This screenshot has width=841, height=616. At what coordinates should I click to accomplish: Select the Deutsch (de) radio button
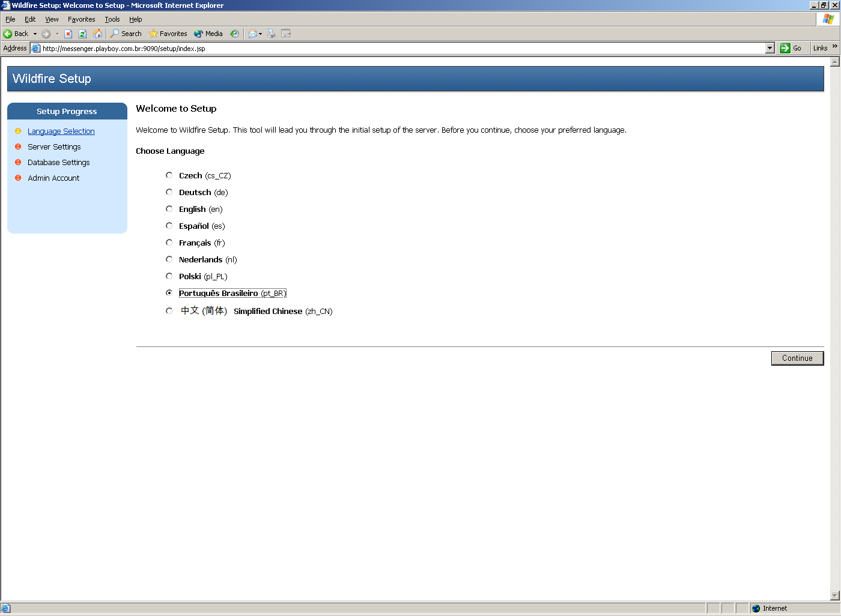coord(169,192)
